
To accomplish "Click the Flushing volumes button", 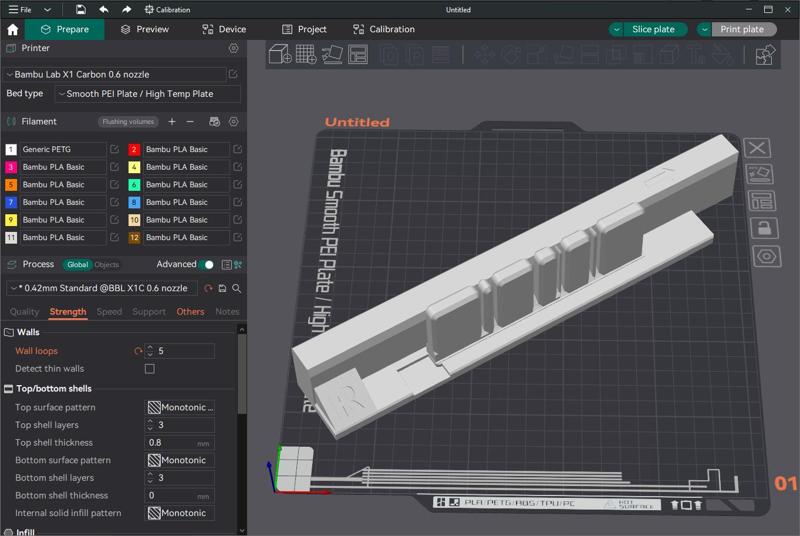I will click(128, 122).
